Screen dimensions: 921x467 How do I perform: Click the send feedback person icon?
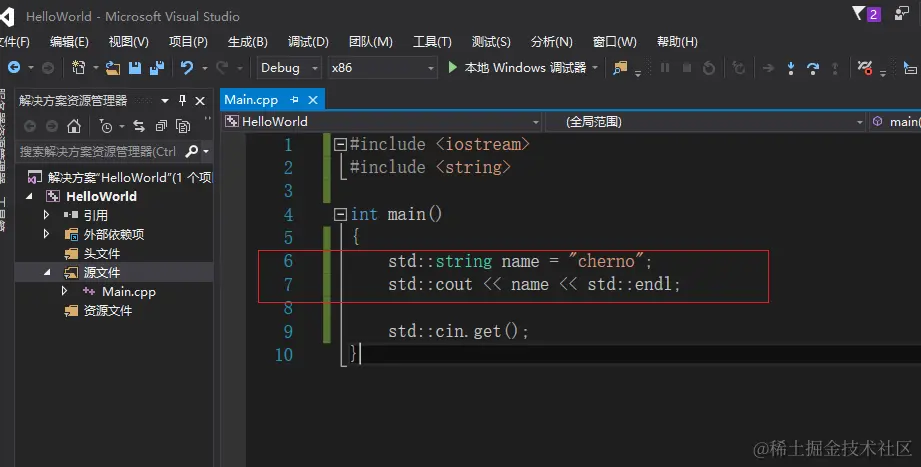point(902,13)
